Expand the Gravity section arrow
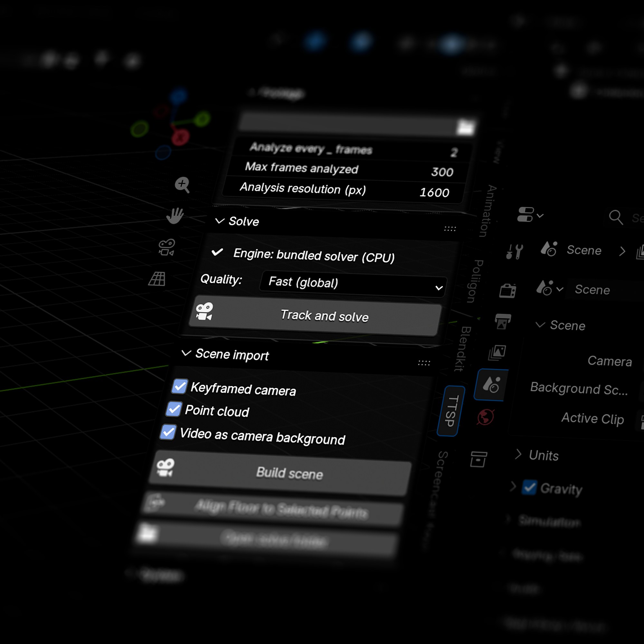644x644 pixels. point(513,486)
